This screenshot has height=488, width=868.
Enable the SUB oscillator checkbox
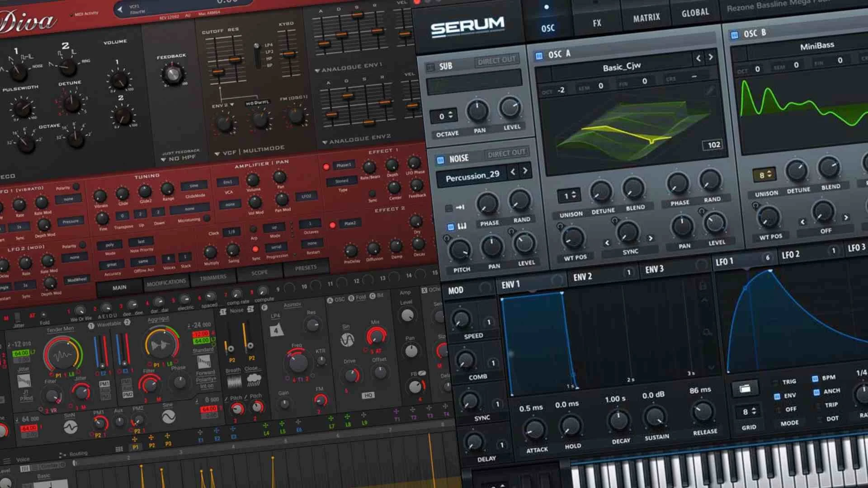point(430,68)
